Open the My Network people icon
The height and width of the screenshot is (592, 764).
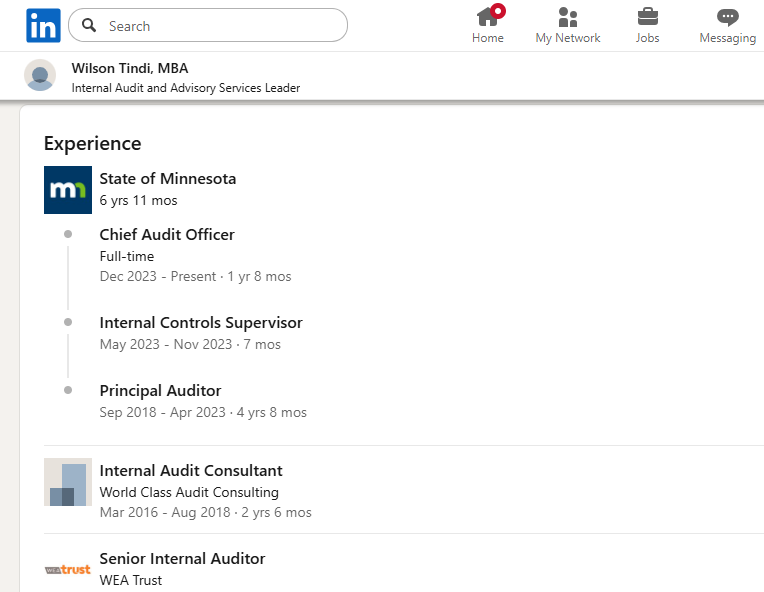pos(568,17)
